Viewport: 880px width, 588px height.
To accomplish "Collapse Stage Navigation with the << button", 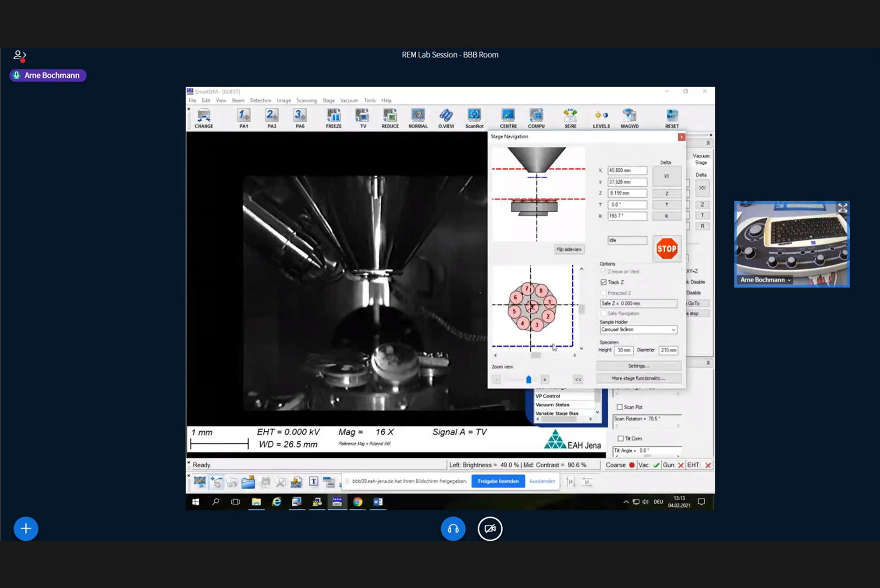I will [x=578, y=379].
